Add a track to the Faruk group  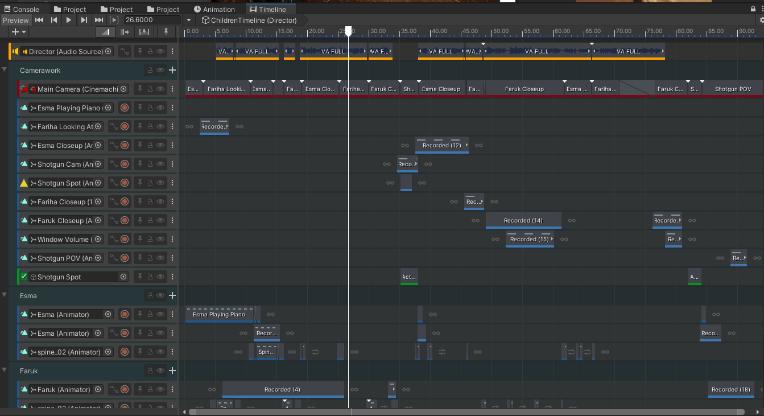click(x=172, y=371)
